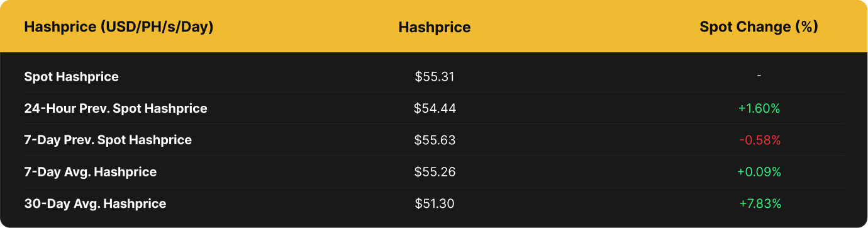Click the +0.09% spot change value

pyautogui.click(x=759, y=171)
